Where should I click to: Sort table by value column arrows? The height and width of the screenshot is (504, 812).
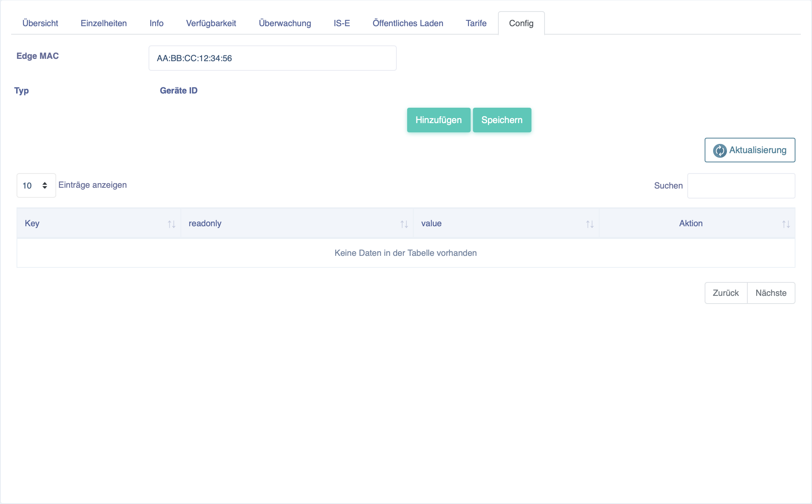(x=590, y=224)
